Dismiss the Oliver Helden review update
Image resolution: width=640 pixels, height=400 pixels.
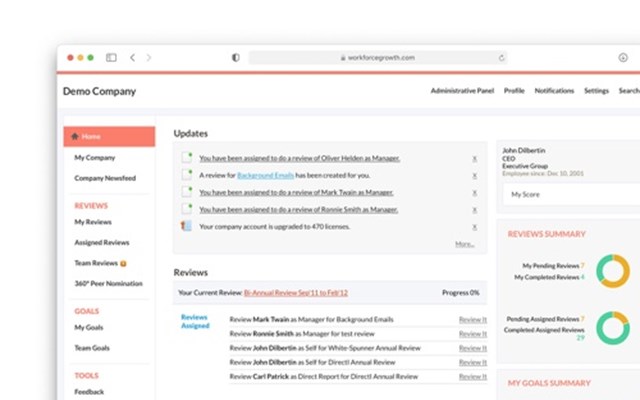click(x=474, y=159)
